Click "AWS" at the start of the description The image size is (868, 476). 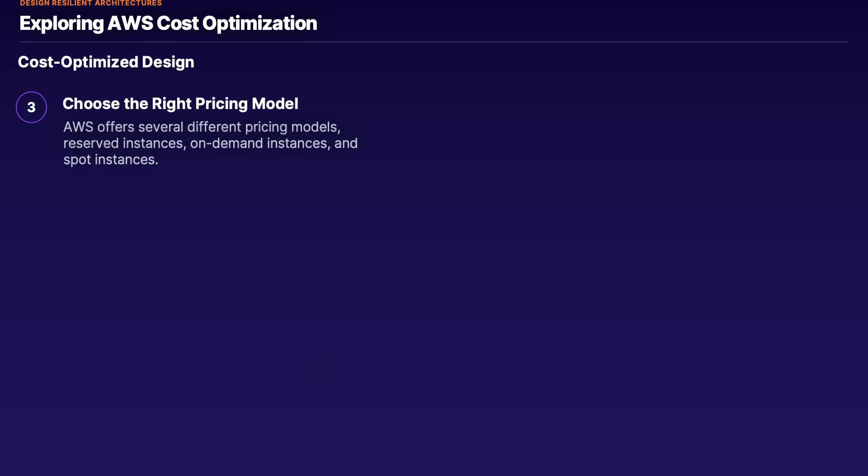coord(78,127)
